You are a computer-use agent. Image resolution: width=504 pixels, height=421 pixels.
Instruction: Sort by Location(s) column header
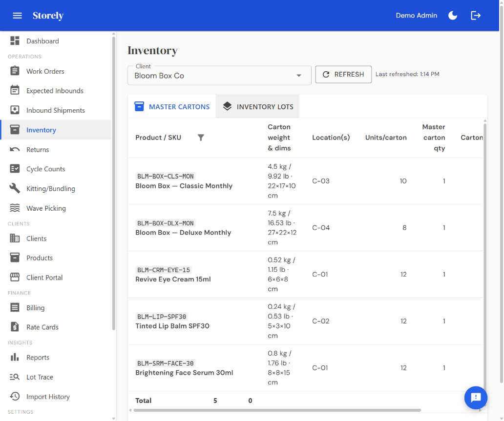click(x=331, y=138)
